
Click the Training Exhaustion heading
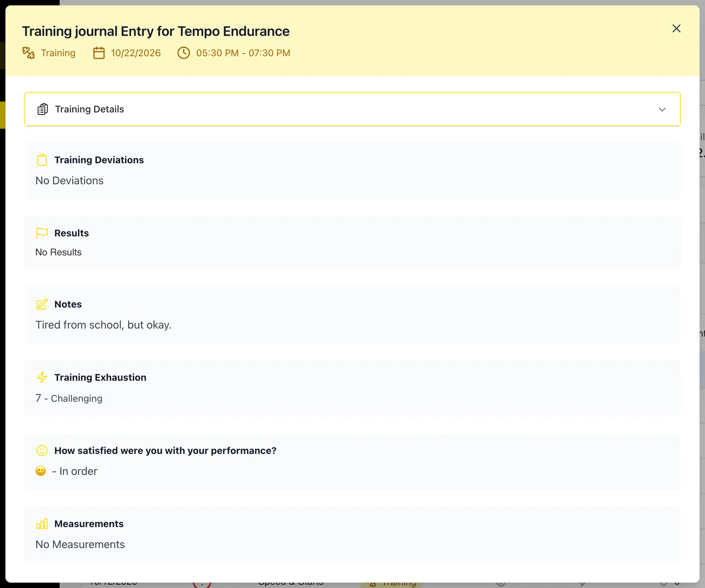(100, 377)
